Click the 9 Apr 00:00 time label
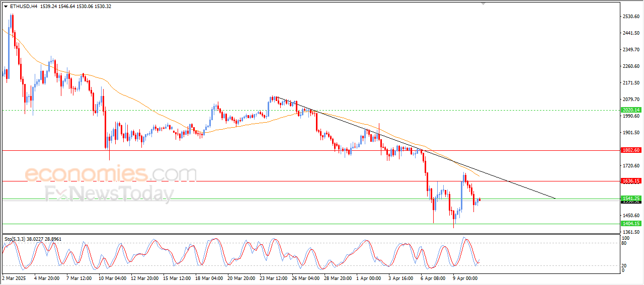Image resolution: width=644 pixels, height=285 pixels. 464,277
